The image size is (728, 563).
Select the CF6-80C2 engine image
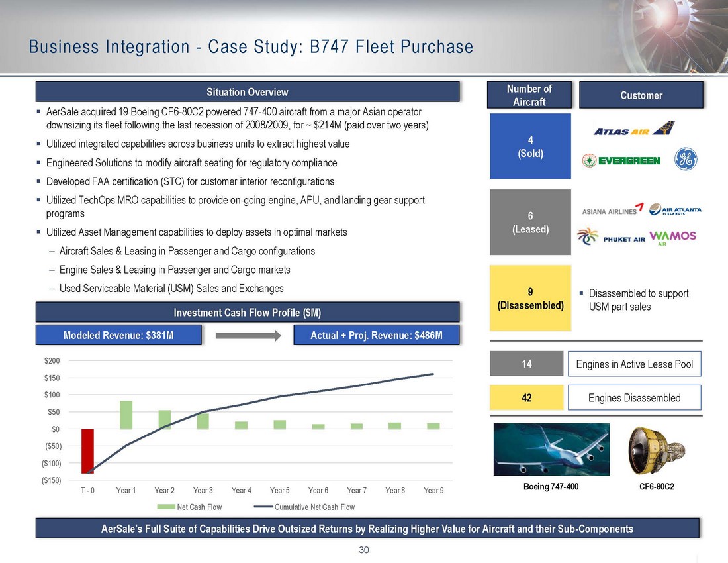coord(654,449)
